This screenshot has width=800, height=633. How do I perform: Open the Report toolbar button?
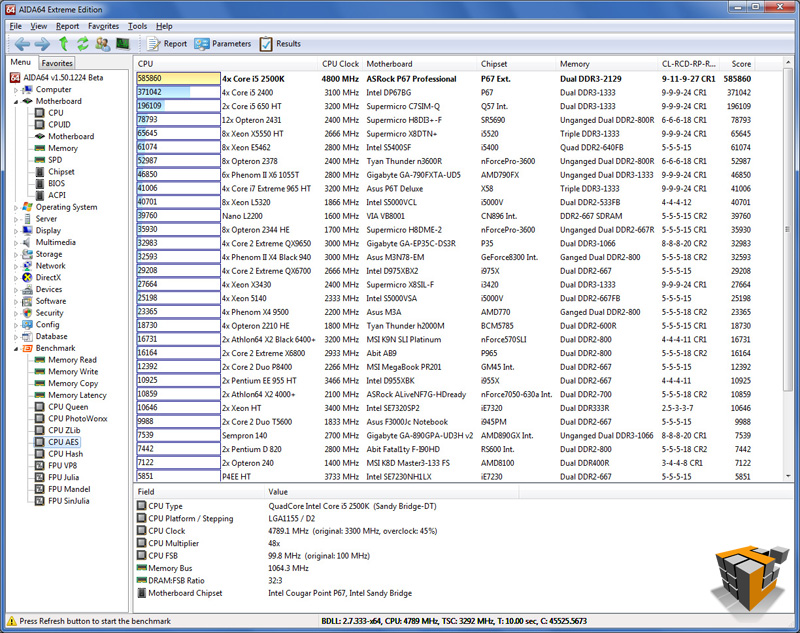pos(167,44)
